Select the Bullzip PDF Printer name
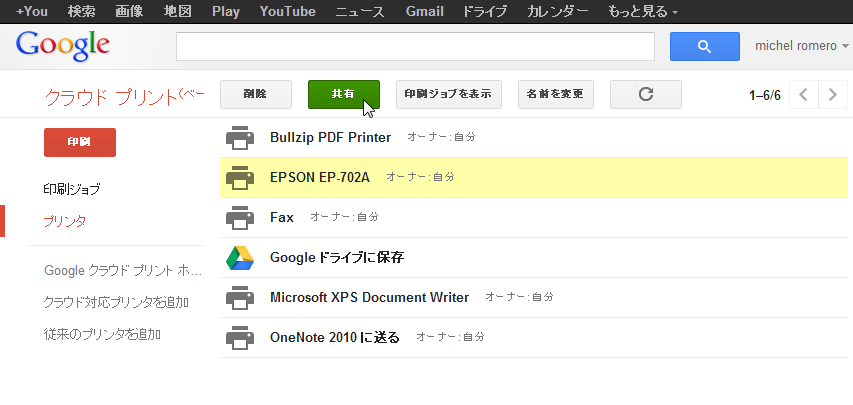853x405 pixels. 330,138
